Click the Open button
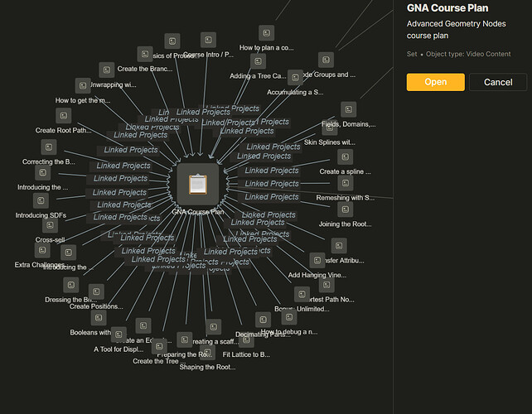The image size is (532, 414). [x=435, y=82]
